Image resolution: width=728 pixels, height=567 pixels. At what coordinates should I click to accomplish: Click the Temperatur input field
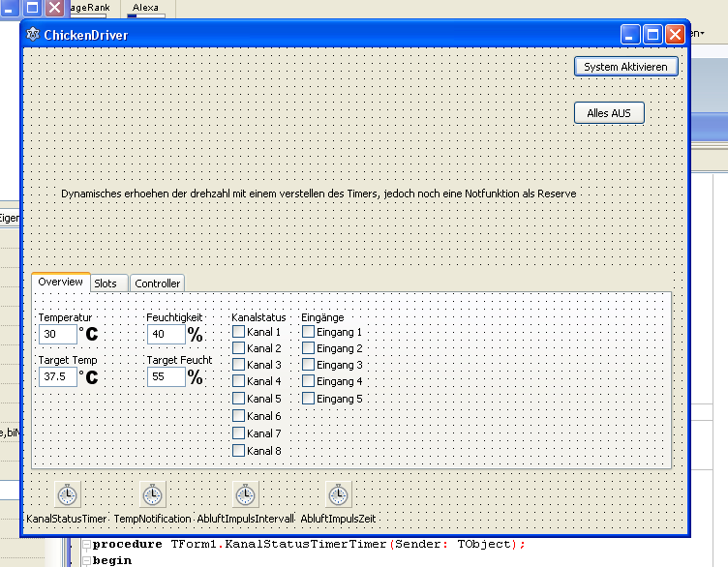(x=57, y=335)
